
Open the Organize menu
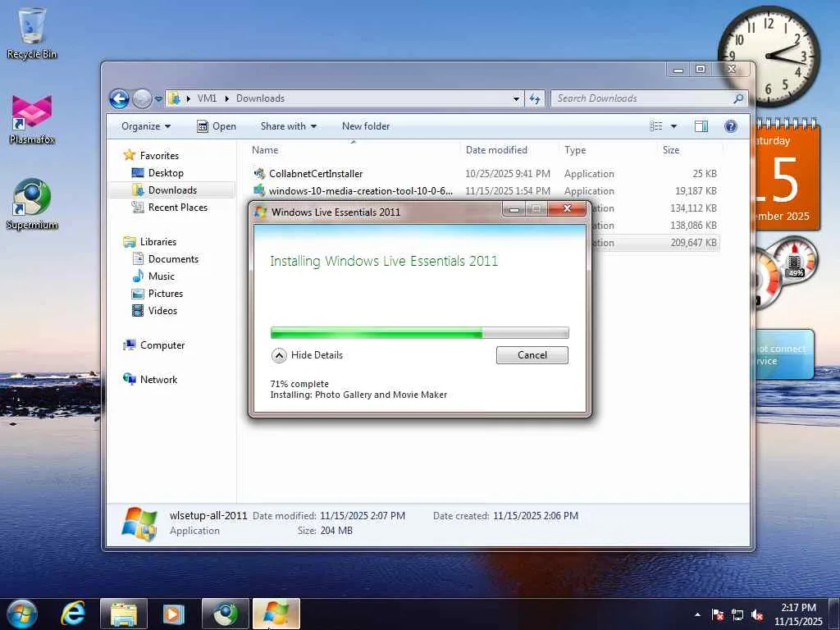tap(146, 126)
